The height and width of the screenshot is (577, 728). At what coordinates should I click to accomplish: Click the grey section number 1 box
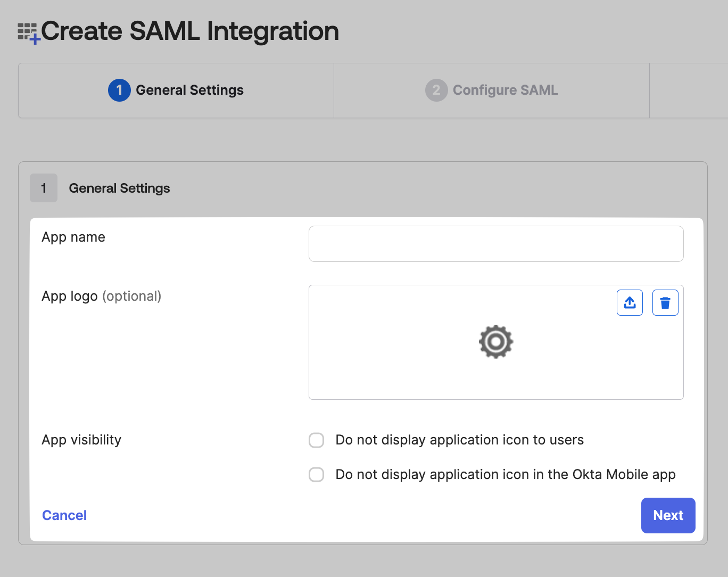pos(44,188)
